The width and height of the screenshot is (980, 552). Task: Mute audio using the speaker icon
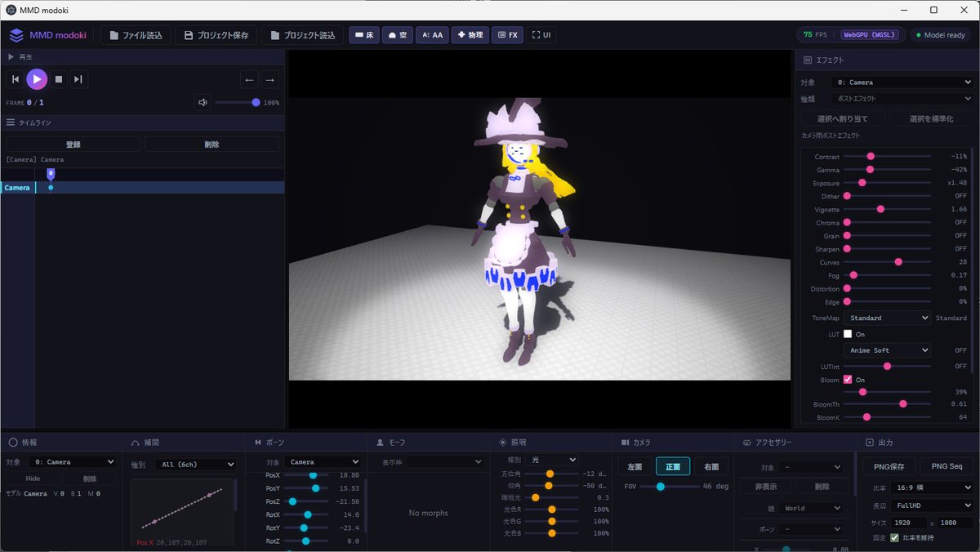203,103
